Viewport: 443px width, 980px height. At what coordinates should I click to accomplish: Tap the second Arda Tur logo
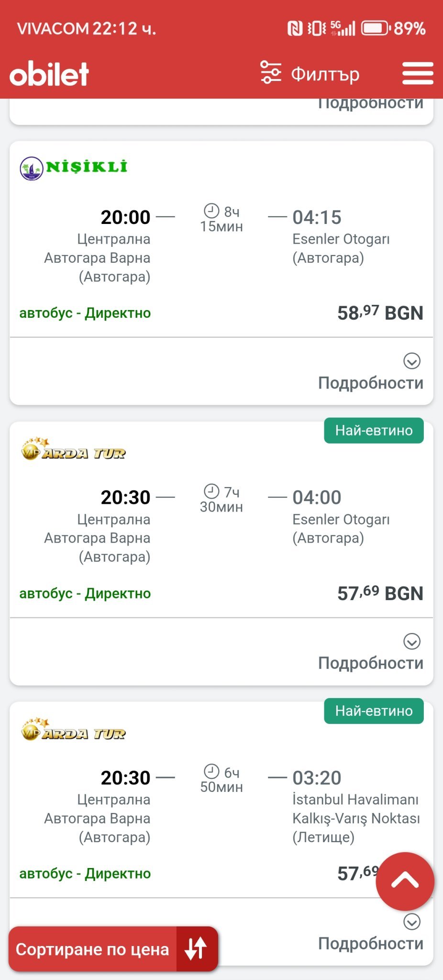[x=74, y=730]
